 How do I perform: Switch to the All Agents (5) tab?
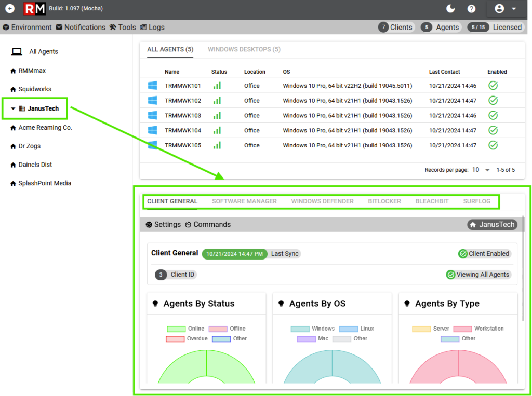170,49
